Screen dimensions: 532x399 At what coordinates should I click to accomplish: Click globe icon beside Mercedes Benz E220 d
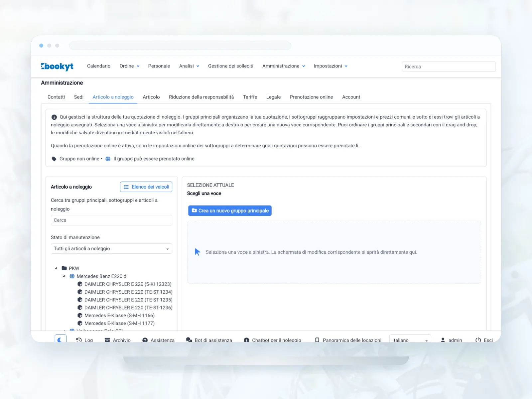[72, 276]
